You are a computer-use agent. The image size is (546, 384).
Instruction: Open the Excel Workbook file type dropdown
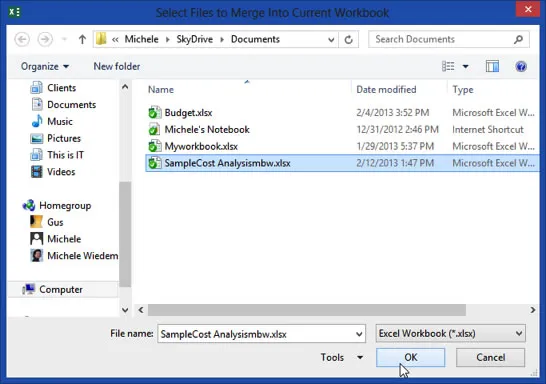(451, 334)
